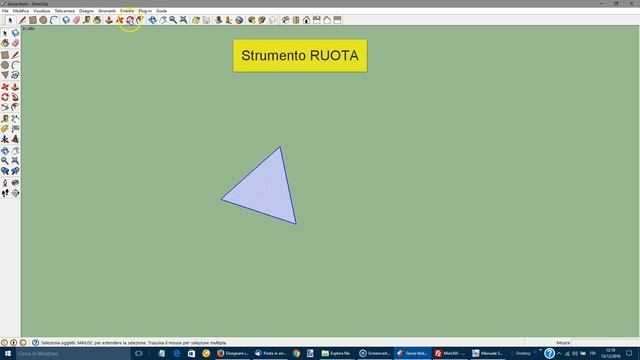
Task: Open the Disegno menu
Action: coord(86,11)
